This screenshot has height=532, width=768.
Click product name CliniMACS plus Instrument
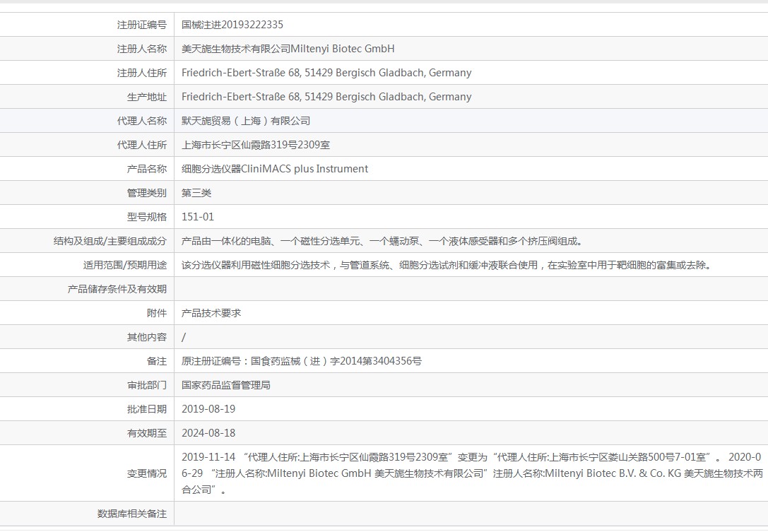[275, 169]
